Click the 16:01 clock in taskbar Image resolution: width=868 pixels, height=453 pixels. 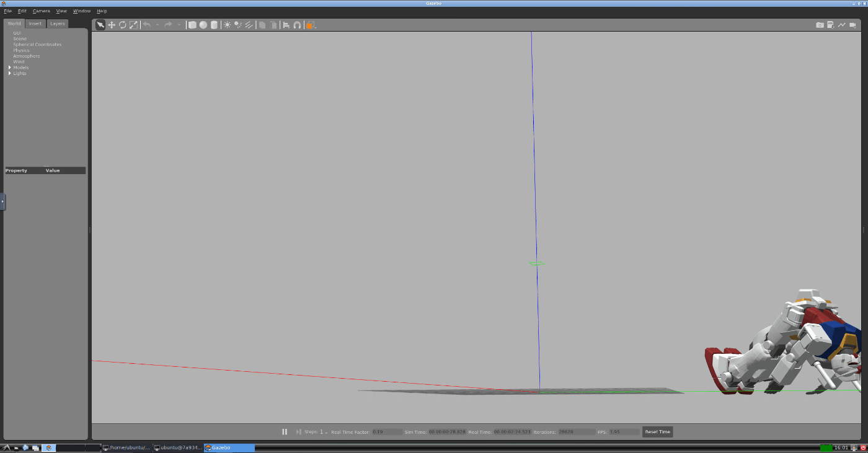pyautogui.click(x=841, y=447)
